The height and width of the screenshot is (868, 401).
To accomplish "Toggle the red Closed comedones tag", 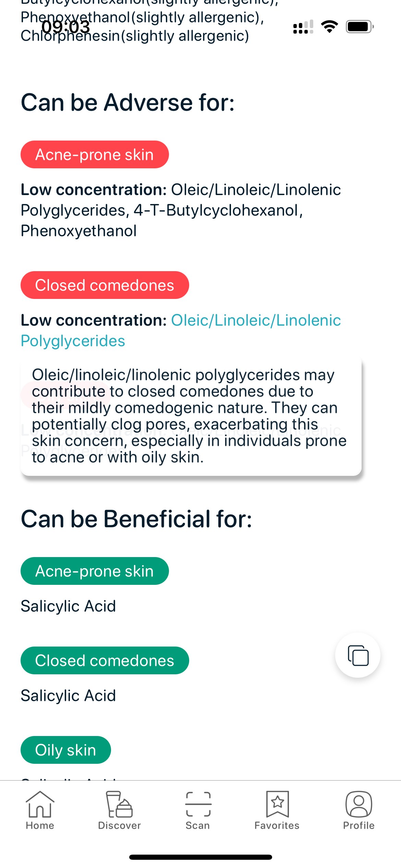I will click(x=105, y=285).
